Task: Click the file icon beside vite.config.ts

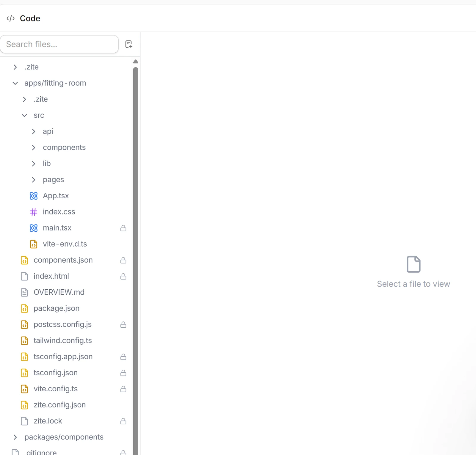Action: [24, 389]
